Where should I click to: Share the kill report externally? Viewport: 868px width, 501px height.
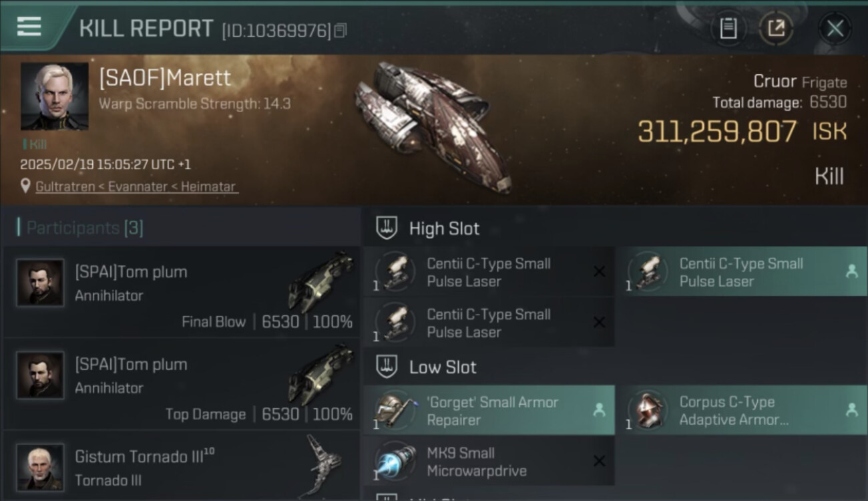click(776, 28)
